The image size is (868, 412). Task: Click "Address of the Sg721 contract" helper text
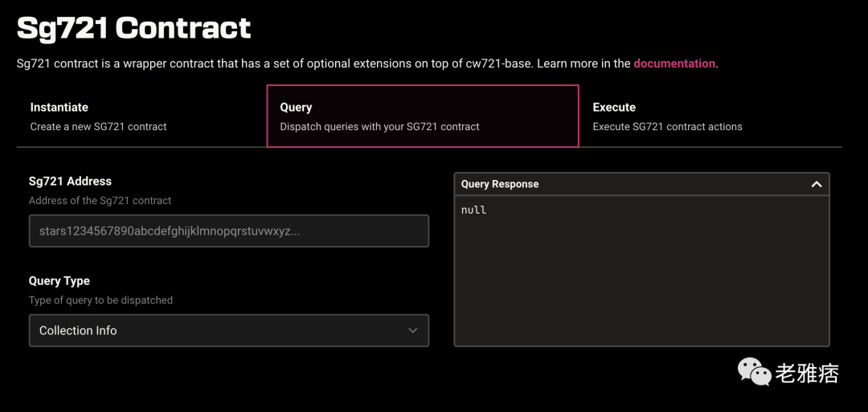tap(100, 201)
